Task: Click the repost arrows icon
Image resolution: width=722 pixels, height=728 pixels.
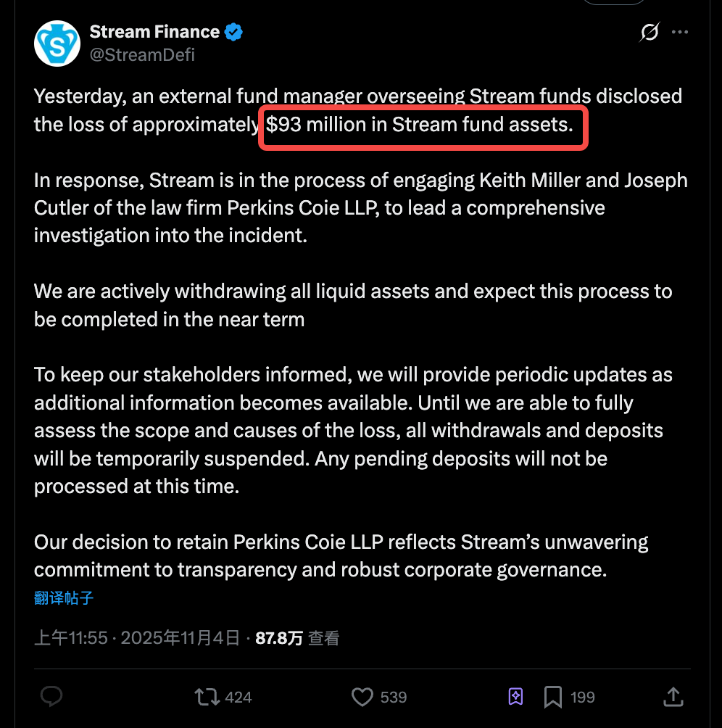Action: tap(207, 697)
